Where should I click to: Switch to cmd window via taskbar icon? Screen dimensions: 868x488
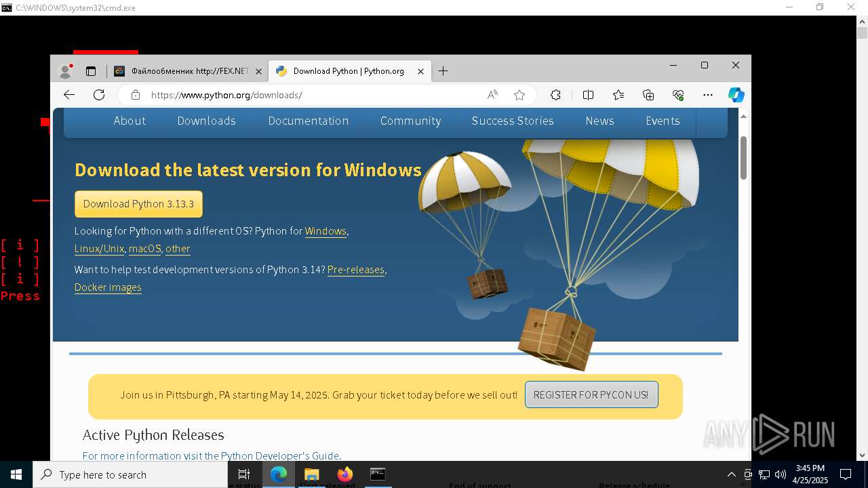(378, 474)
